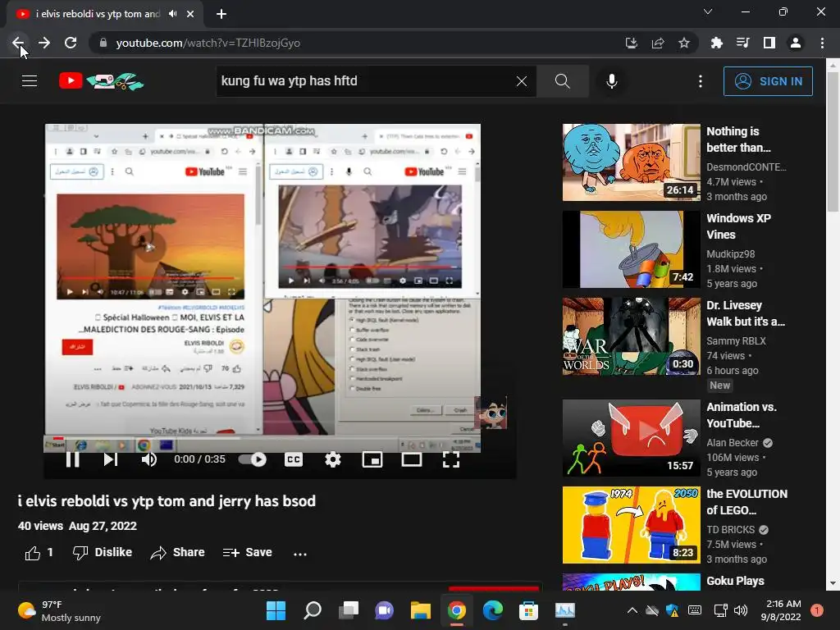This screenshot has width=840, height=630.
Task: Open the YouTube hamburger guide menu
Action: (x=30, y=81)
